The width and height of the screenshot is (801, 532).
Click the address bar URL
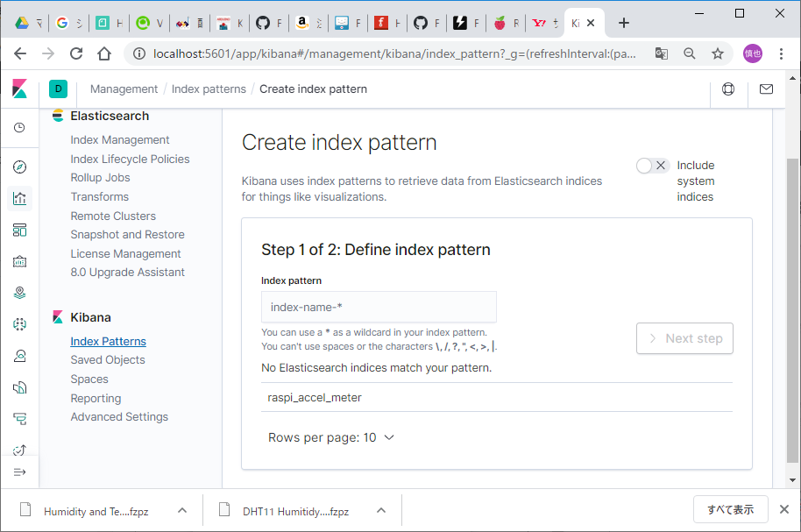pyautogui.click(x=394, y=53)
